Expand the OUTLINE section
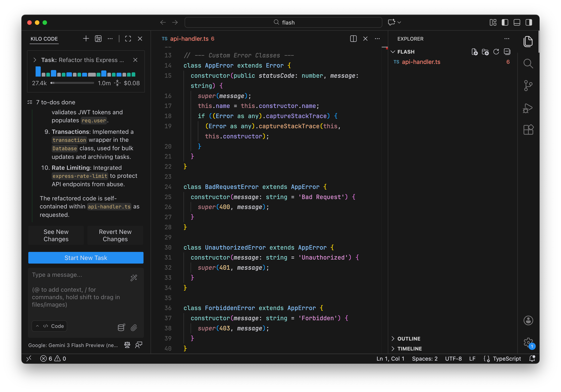Viewport: 561px width, 392px height. tap(409, 338)
